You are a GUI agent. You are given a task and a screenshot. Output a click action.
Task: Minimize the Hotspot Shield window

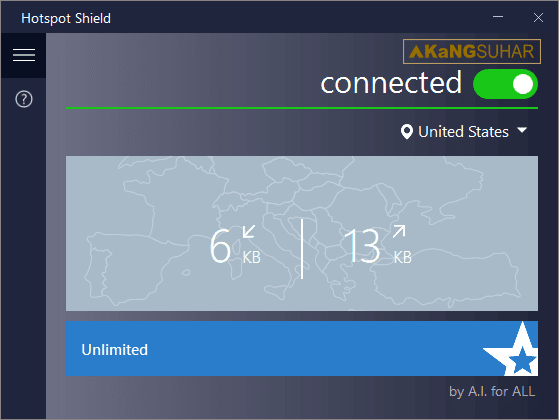(498, 17)
